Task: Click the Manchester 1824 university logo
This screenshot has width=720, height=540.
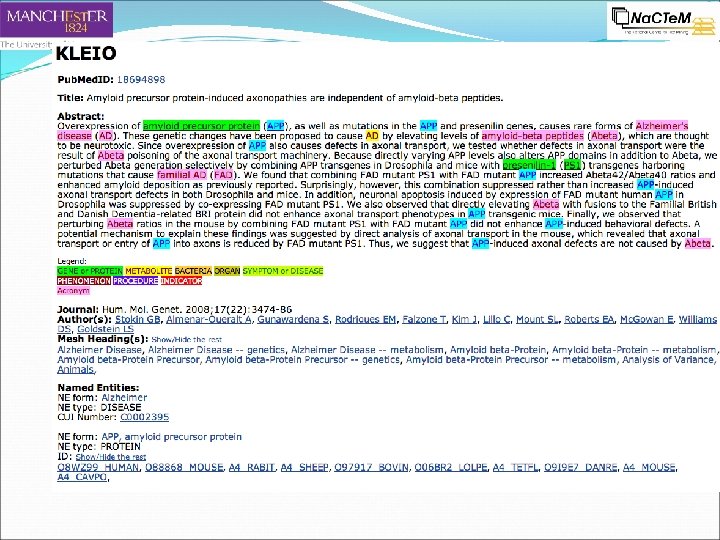Action: point(56,19)
